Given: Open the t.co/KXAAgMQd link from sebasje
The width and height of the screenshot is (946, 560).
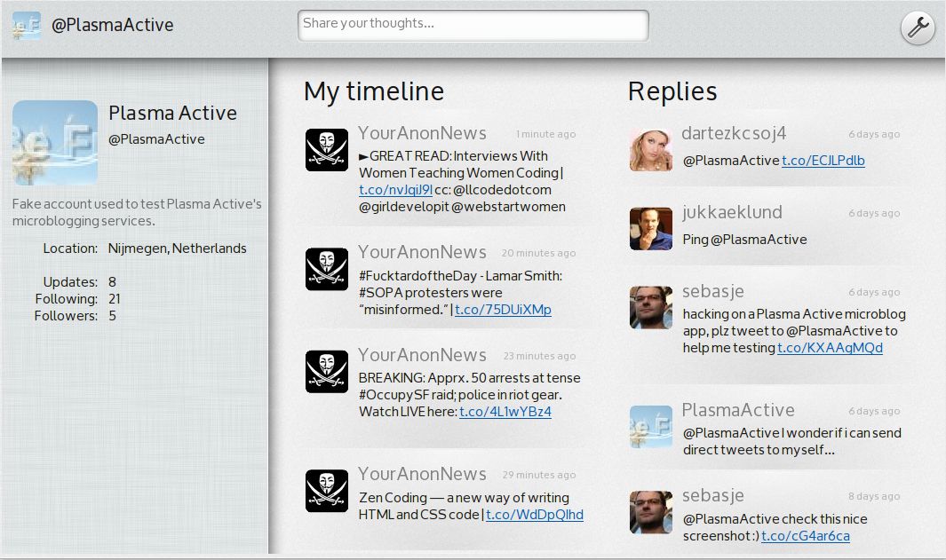Looking at the screenshot, I should point(831,348).
